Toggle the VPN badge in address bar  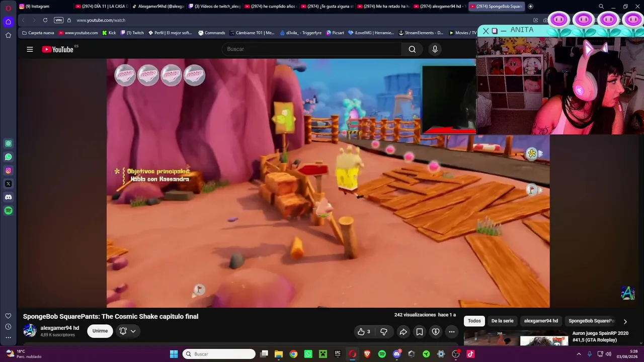59,20
